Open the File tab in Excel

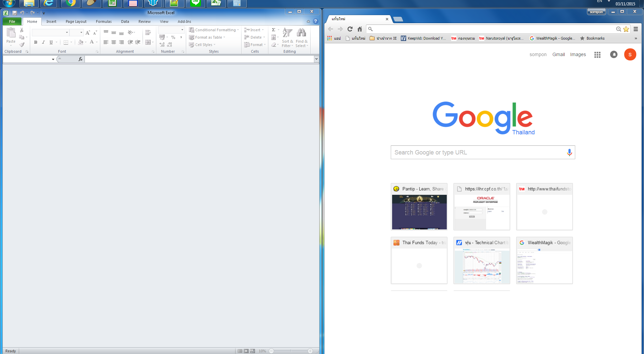click(12, 21)
